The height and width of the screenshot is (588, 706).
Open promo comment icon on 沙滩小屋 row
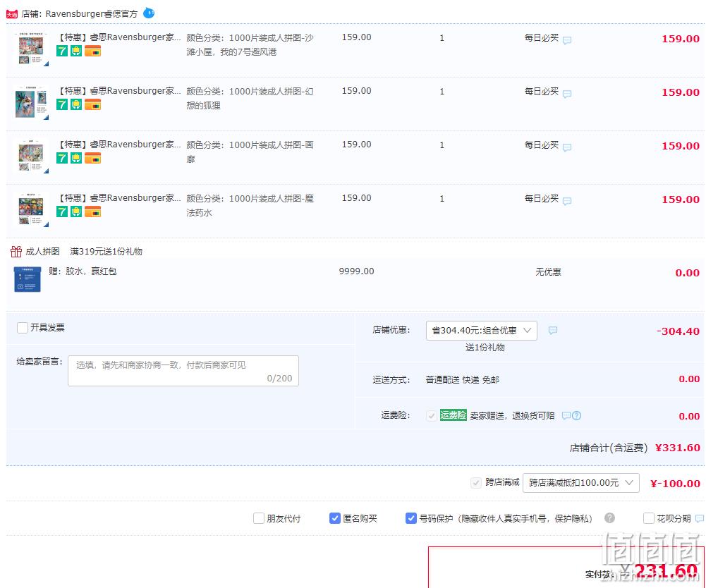[x=567, y=40]
